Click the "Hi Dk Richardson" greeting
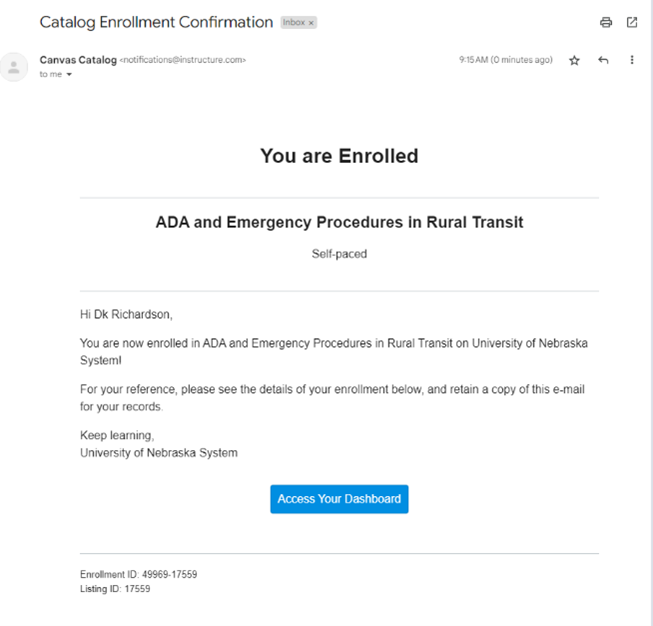653x626 pixels. pos(126,314)
